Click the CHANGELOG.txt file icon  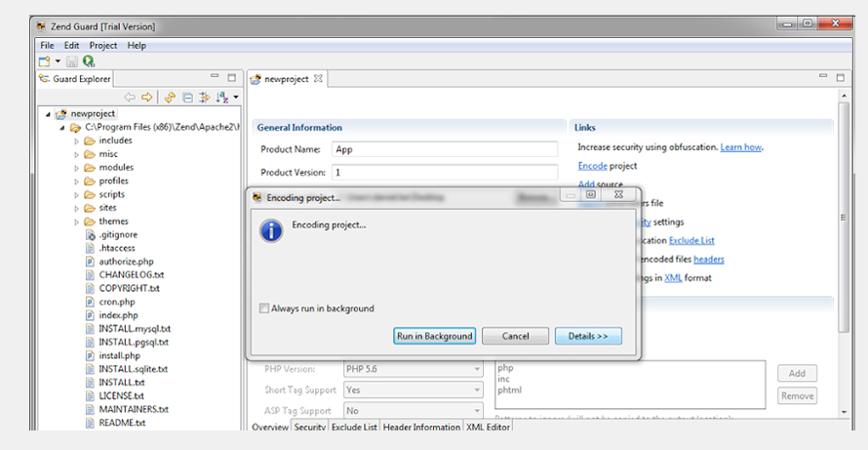coord(90,275)
